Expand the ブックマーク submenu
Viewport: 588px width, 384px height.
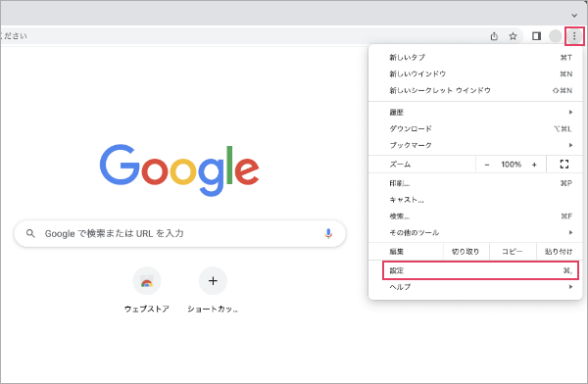pyautogui.click(x=475, y=145)
